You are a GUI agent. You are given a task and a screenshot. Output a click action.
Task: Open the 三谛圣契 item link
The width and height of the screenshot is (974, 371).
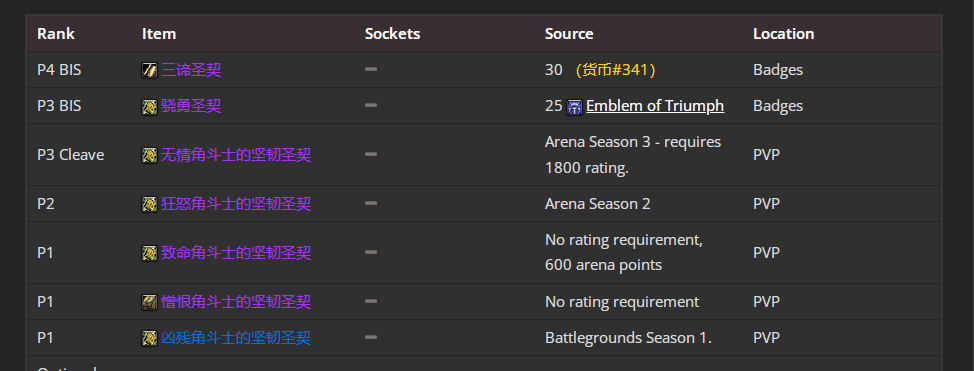click(191, 70)
